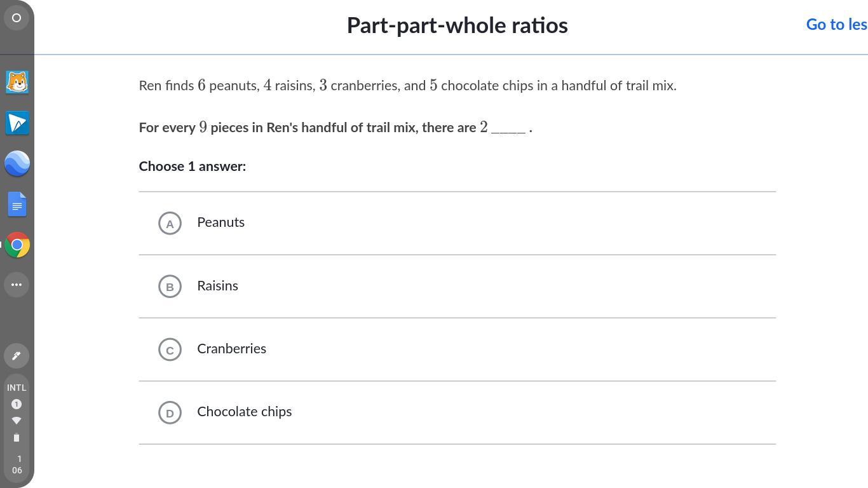Open the notification count badge
Screen dimensions: 868x488
[x=17, y=404]
